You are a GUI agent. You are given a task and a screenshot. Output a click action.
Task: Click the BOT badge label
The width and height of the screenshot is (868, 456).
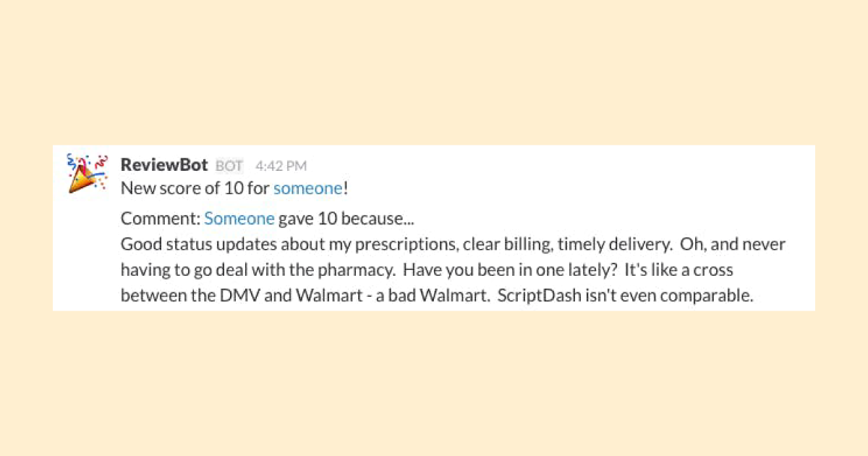(x=230, y=166)
